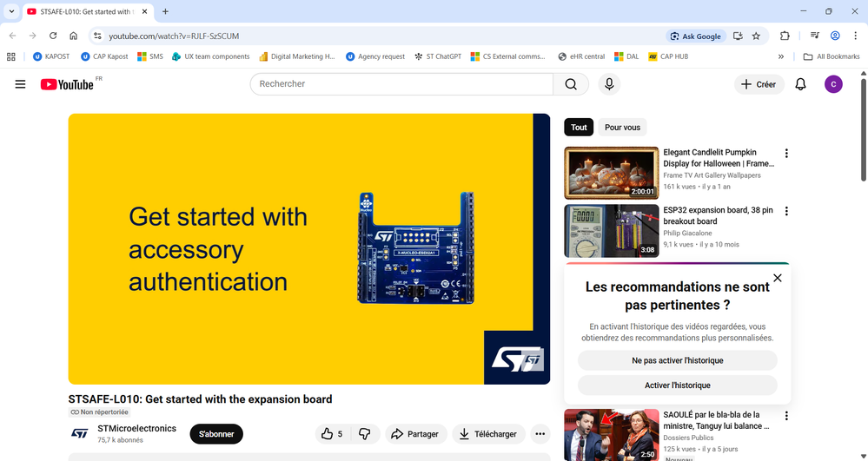Open the UX team components bookmark

click(211, 56)
